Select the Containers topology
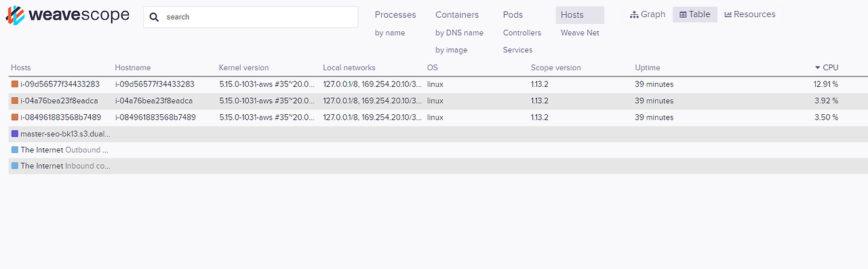This screenshot has width=868, height=269. [457, 15]
